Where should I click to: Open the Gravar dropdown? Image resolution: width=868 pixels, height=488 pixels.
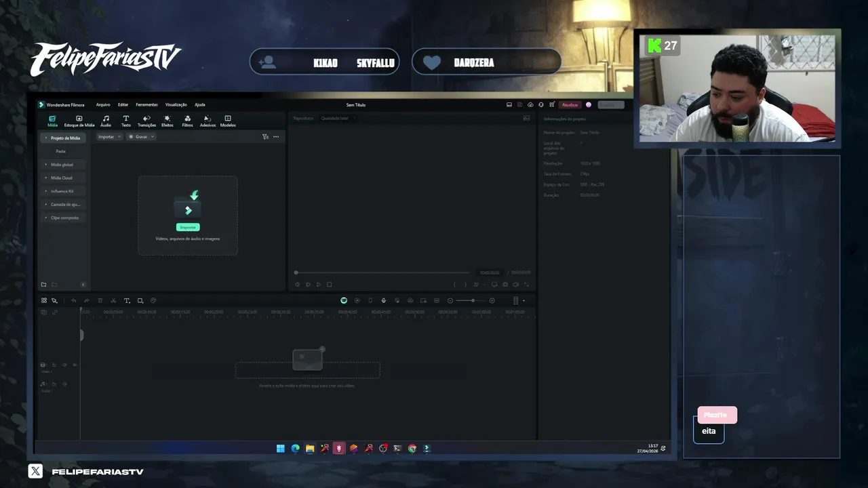click(x=142, y=137)
